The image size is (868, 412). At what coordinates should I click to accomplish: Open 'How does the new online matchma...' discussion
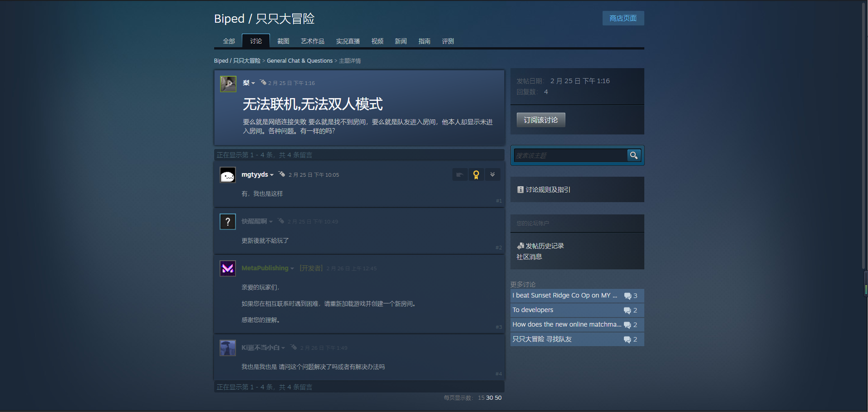(577, 325)
